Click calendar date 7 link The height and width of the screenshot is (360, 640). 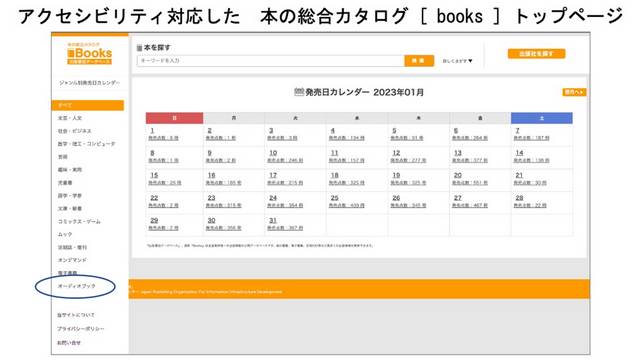click(x=517, y=131)
